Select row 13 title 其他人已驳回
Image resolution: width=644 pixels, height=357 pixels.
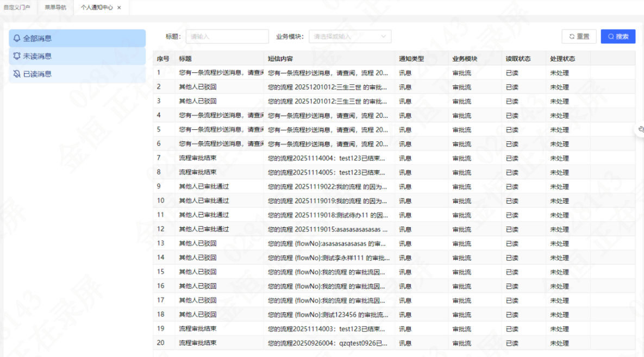pos(198,243)
